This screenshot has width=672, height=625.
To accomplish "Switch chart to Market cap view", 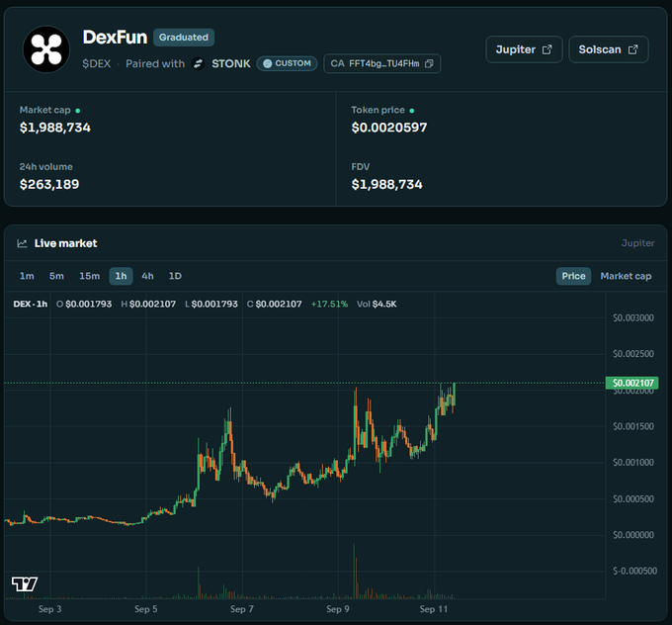I will tap(626, 276).
